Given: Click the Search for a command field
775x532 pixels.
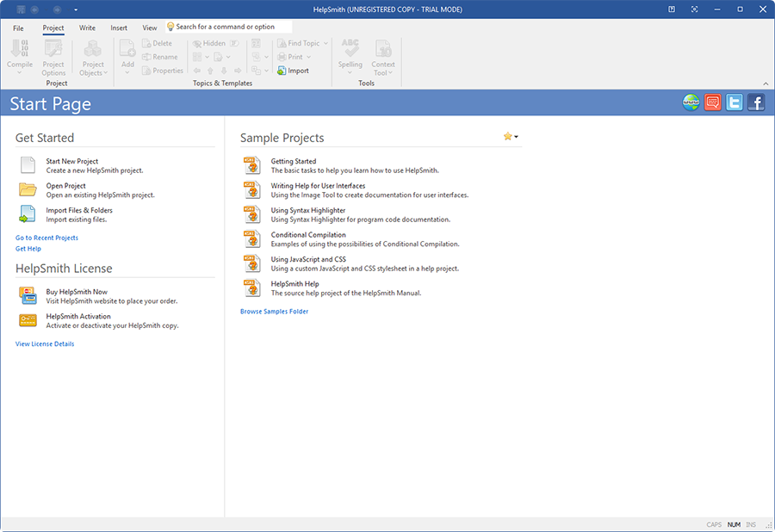Looking at the screenshot, I should coord(229,27).
